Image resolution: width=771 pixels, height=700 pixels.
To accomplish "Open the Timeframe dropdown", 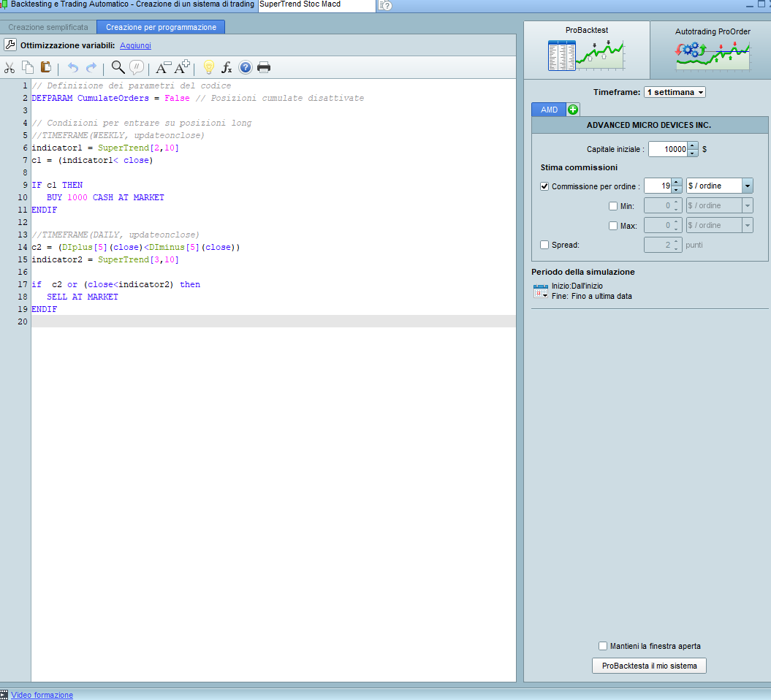I will [x=674, y=92].
